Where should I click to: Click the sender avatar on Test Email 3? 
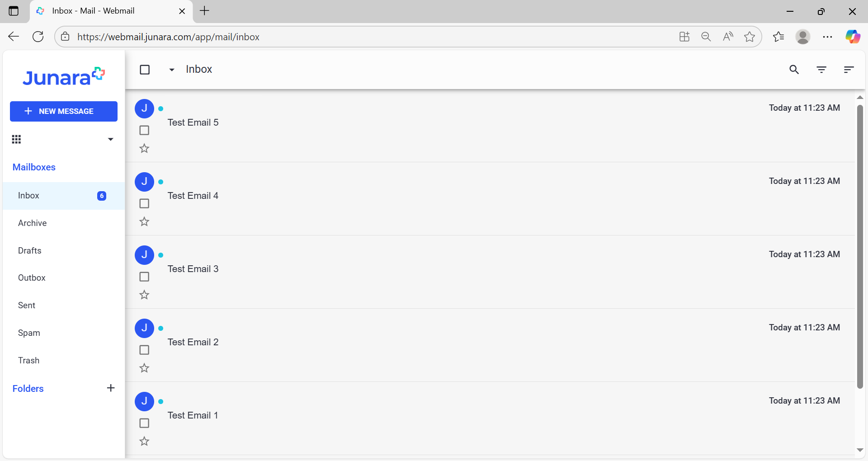click(145, 255)
